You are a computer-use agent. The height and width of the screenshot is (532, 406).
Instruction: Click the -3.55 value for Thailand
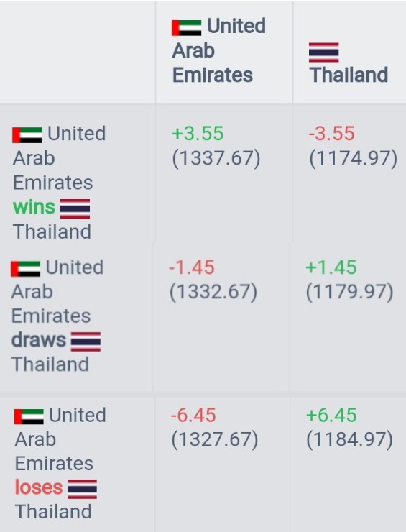tap(332, 133)
